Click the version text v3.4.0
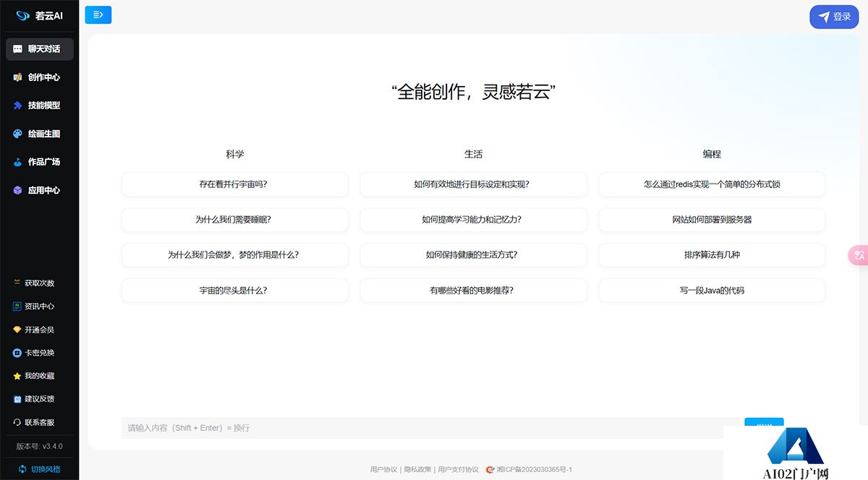This screenshot has height=480, width=868. click(x=39, y=447)
